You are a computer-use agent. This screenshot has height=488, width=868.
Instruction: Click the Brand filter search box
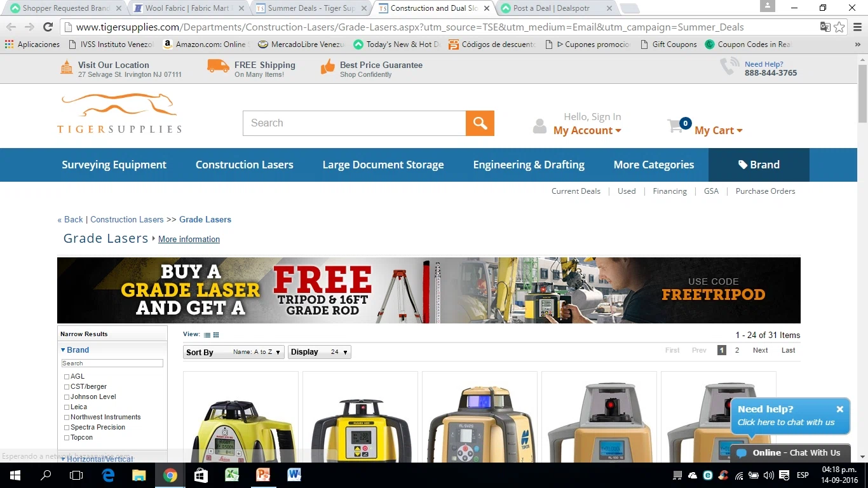pyautogui.click(x=112, y=363)
